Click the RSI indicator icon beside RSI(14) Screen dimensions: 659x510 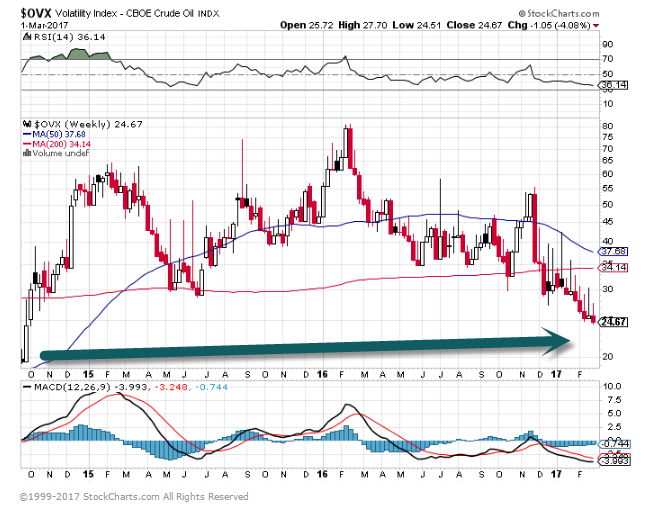click(x=27, y=37)
